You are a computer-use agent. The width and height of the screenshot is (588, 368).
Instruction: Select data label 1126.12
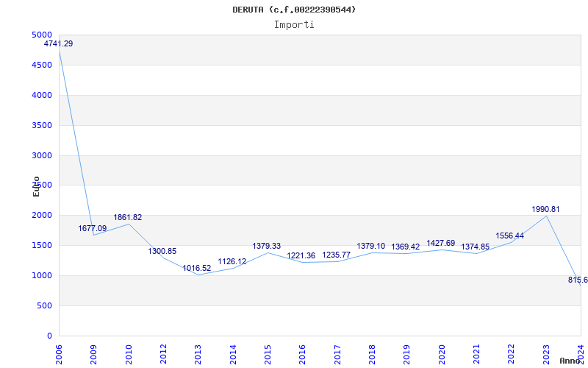click(232, 261)
